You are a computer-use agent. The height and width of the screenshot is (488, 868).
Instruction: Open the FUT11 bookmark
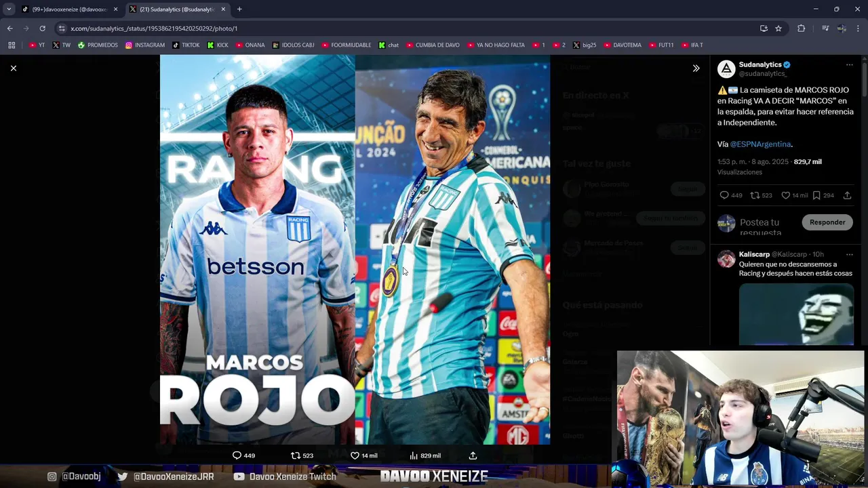(x=661, y=45)
